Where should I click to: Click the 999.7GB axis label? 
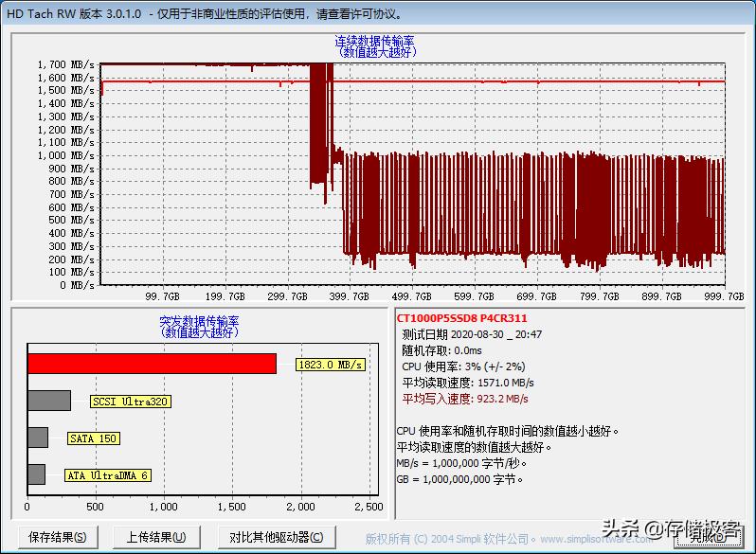coord(724,296)
